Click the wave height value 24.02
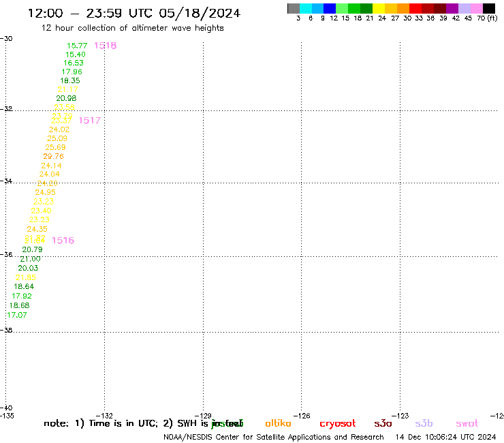Viewport: 504px width, 443px height. coord(59,129)
